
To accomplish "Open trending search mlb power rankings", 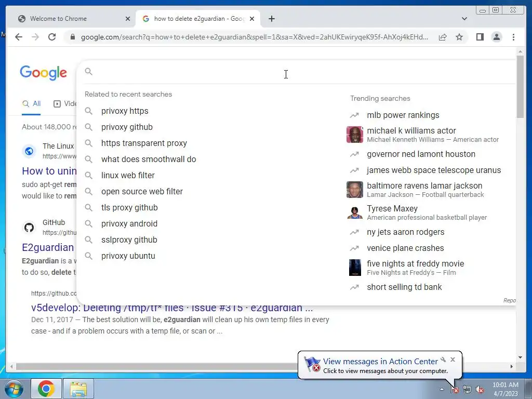I will point(403,115).
